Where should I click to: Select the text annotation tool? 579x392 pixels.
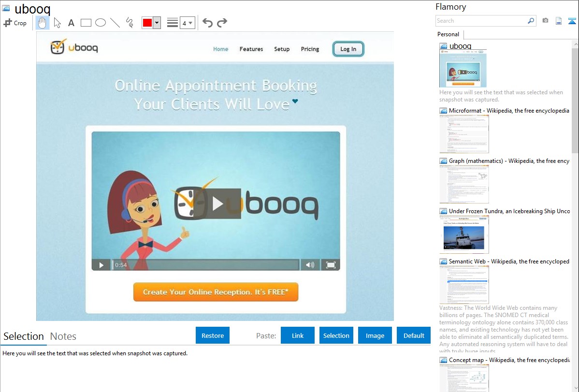pos(71,23)
